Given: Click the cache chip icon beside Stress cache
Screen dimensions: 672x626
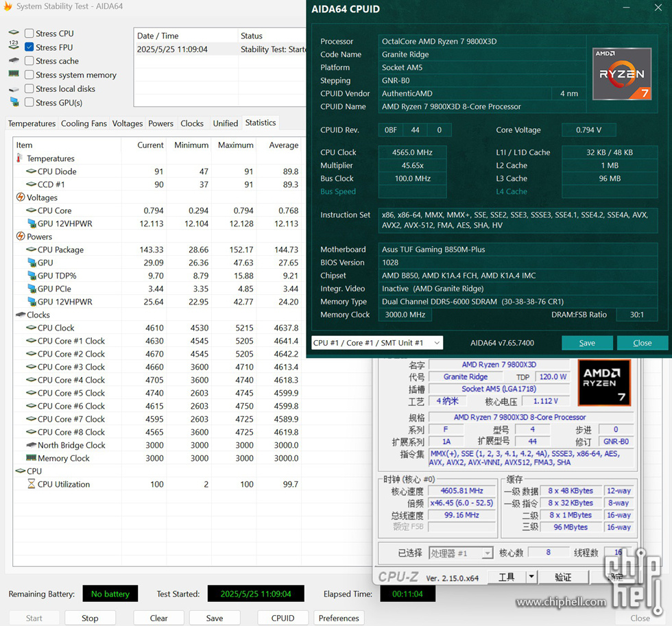Looking at the screenshot, I should (x=14, y=60).
